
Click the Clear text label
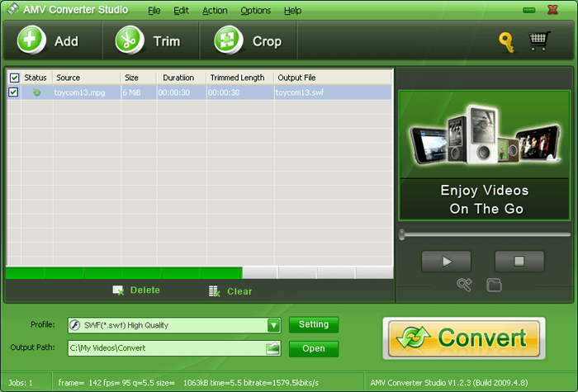click(x=239, y=291)
